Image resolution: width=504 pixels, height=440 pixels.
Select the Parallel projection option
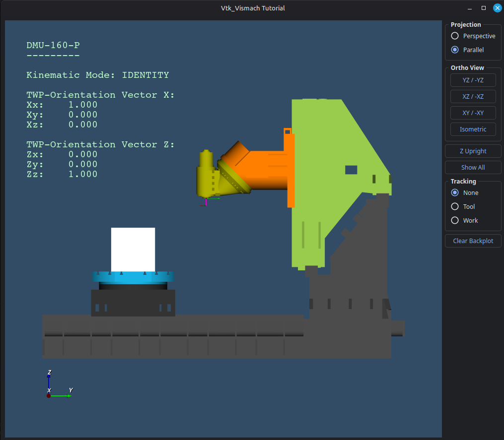point(455,50)
